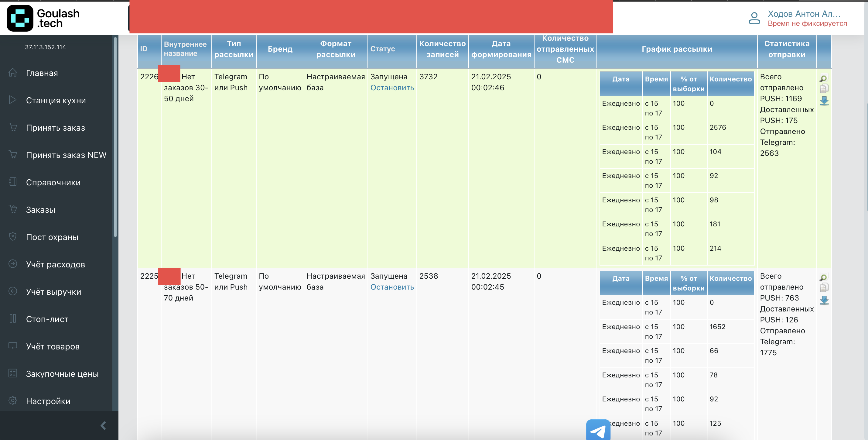
Task: Click the name Нет заказов 50-70 дней
Action: 186,287
